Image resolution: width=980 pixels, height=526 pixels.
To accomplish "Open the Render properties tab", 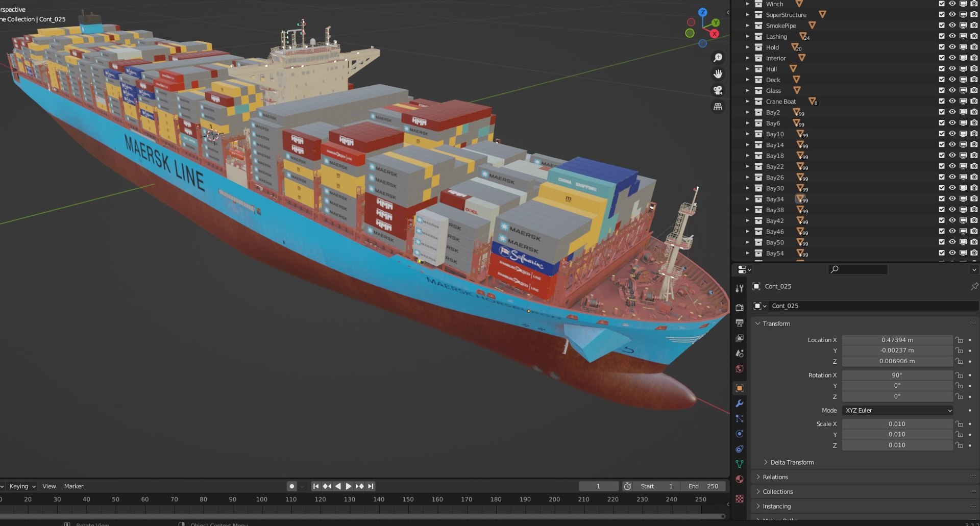I will (740, 307).
